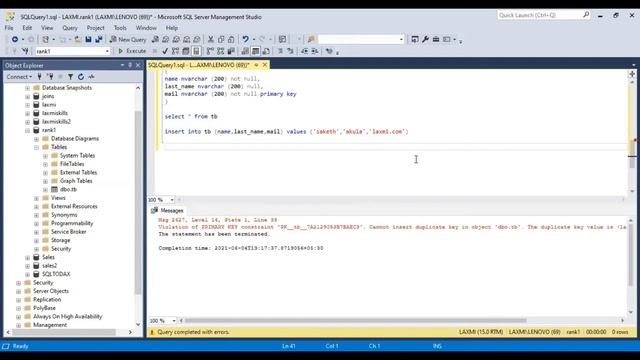Click the Comment out selected lines icon
The image size is (640, 360).
(x=280, y=51)
